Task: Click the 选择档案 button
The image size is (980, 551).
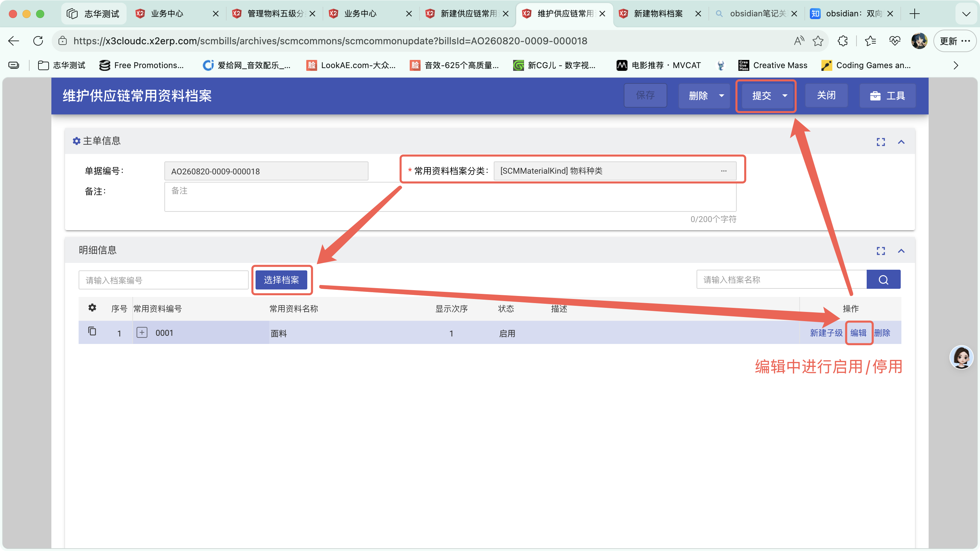Action: tap(281, 280)
